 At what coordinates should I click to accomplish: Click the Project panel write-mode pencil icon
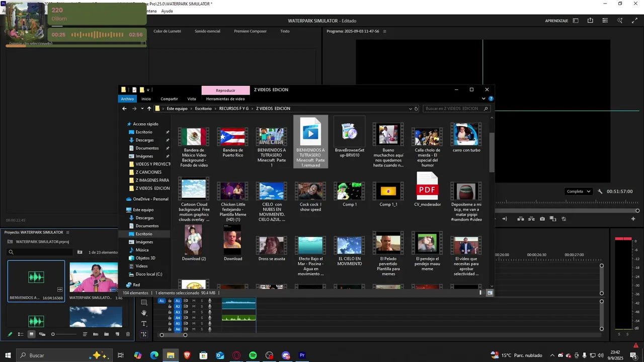tap(10, 334)
